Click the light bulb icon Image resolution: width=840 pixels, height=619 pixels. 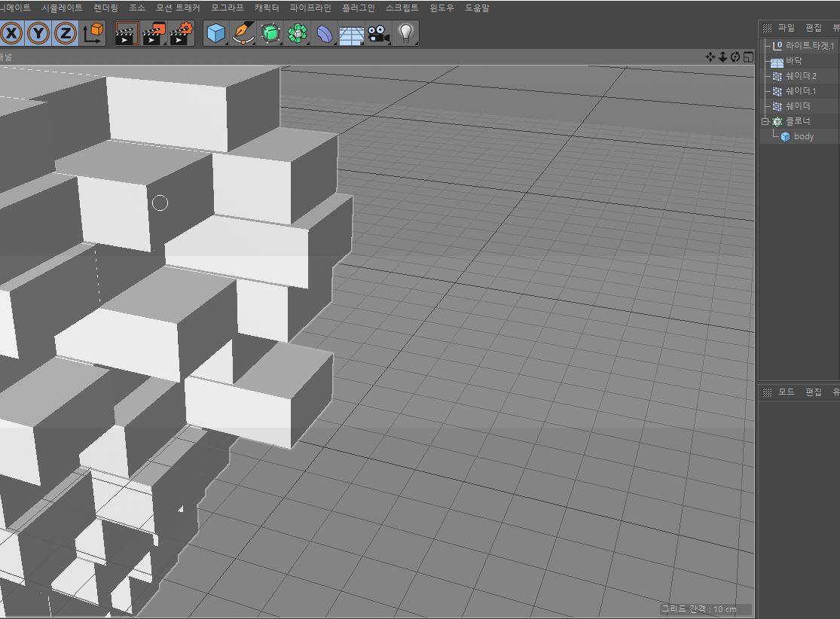tap(406, 33)
